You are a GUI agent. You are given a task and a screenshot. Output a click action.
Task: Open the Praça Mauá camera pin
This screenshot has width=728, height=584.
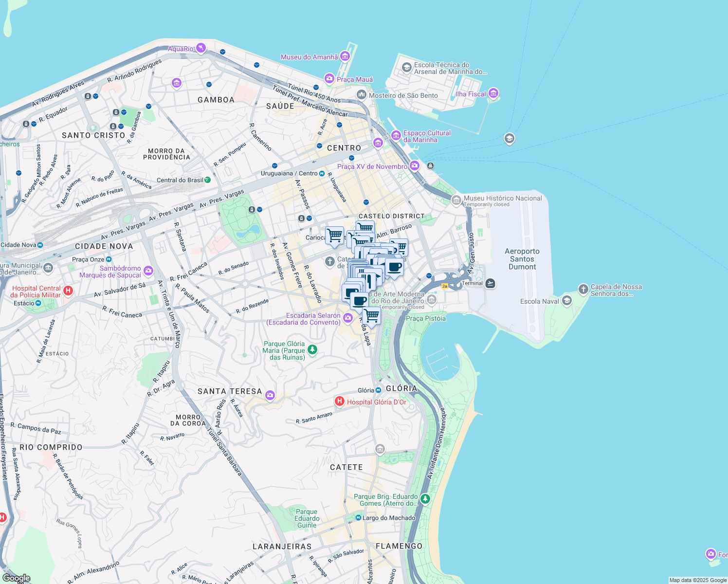(x=329, y=79)
